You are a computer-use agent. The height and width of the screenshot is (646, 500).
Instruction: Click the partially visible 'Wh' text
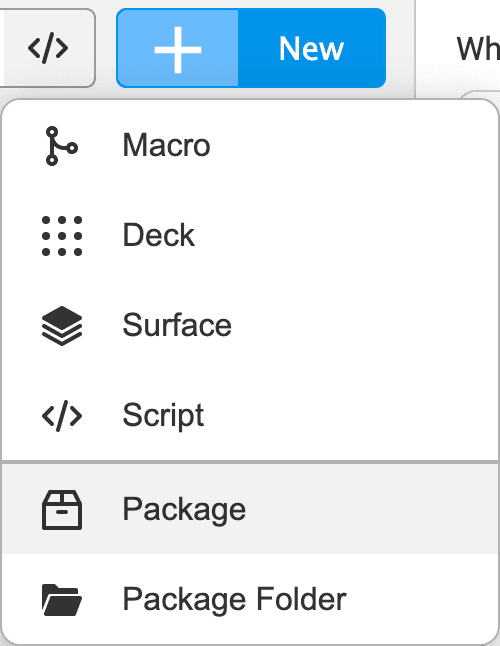478,49
